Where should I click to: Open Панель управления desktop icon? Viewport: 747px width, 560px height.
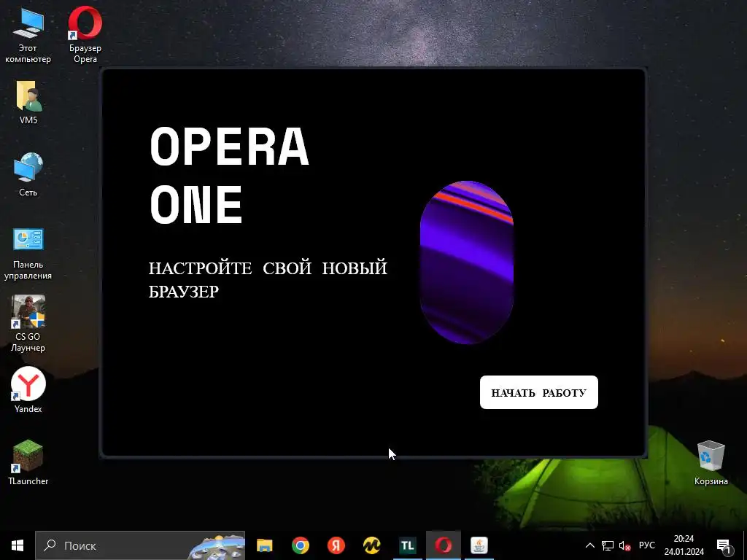(28, 254)
